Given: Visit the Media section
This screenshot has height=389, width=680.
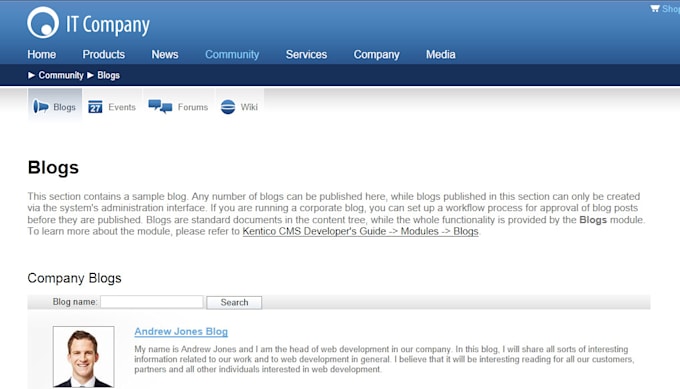Looking at the screenshot, I should pyautogui.click(x=441, y=54).
